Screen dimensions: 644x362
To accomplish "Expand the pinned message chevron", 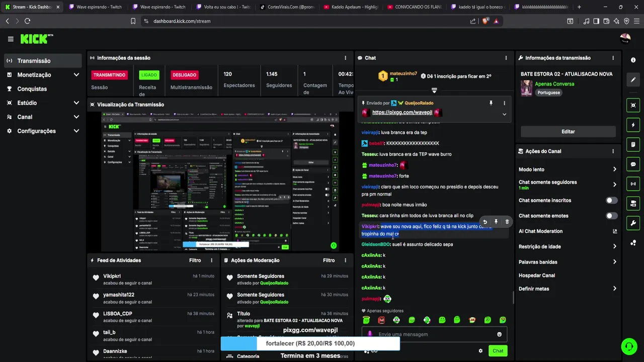I will point(504,114).
